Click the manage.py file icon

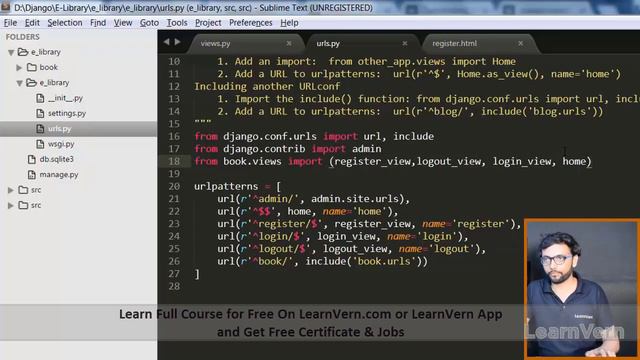pyautogui.click(x=32, y=174)
